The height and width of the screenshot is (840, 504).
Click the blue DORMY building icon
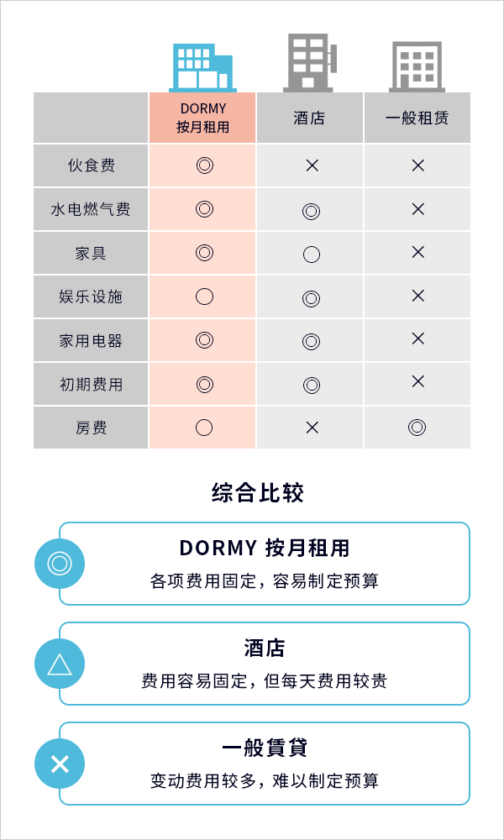coord(202,67)
